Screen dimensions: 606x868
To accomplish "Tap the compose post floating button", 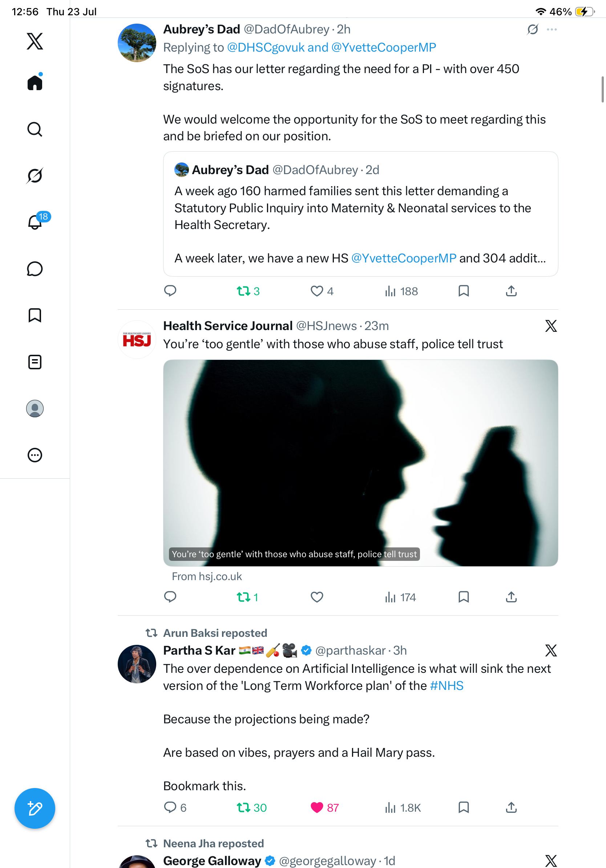I will pyautogui.click(x=35, y=809).
